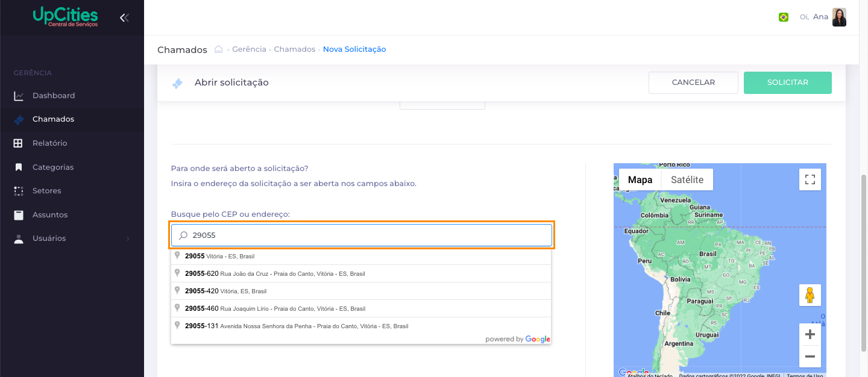This screenshot has width=868, height=377.
Task: Click the pin icon beside Abrir solicitação
Action: tap(177, 83)
